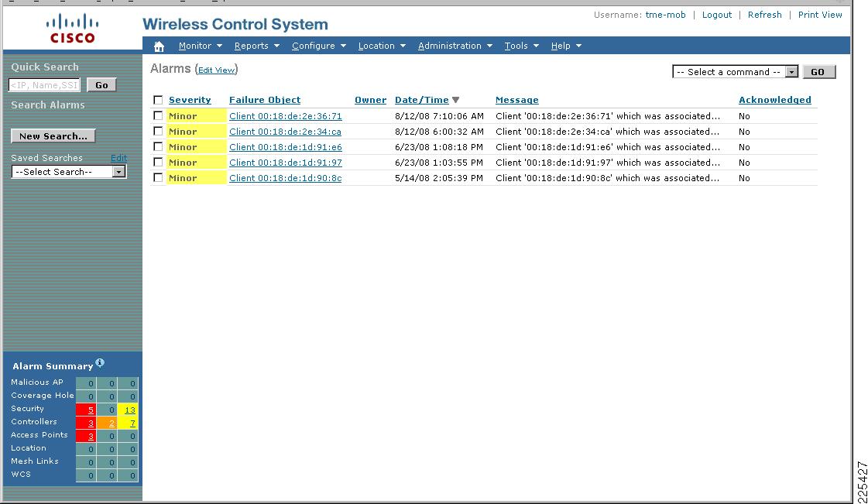Screen dimensions: 868x504
Task: Open Access Points critical alarms count 3
Action: coord(91,437)
